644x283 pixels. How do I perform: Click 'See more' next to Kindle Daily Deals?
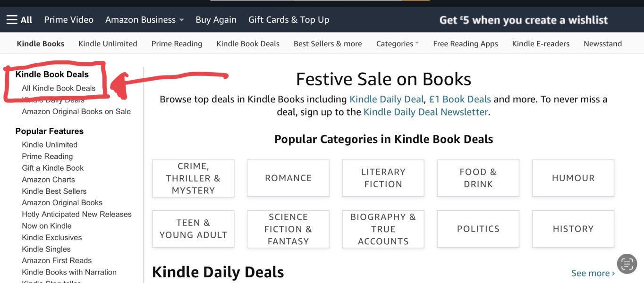593,273
